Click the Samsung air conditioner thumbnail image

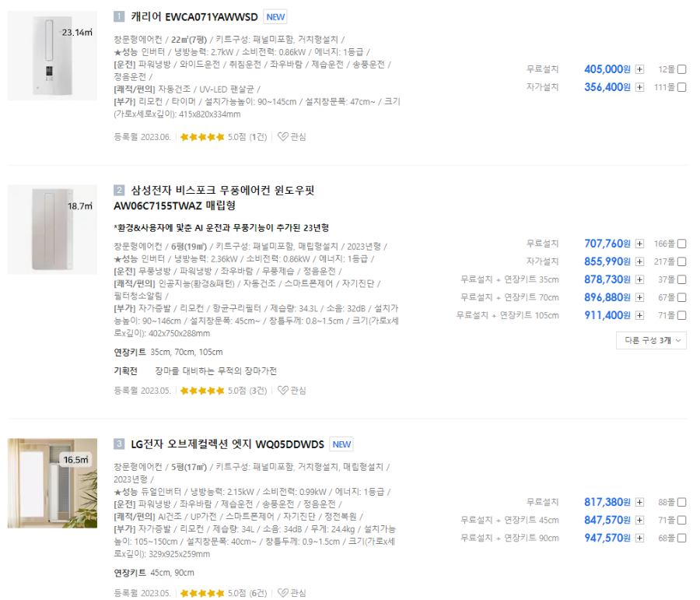pos(51,228)
